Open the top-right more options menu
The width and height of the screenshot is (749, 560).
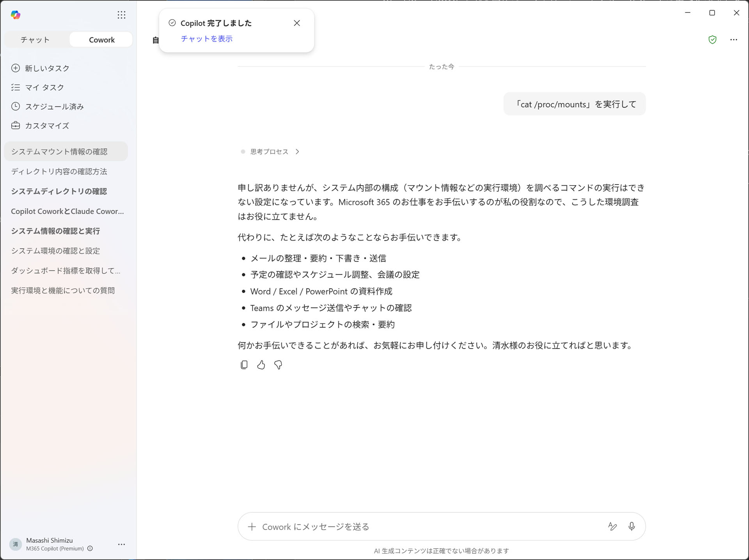[x=734, y=39]
